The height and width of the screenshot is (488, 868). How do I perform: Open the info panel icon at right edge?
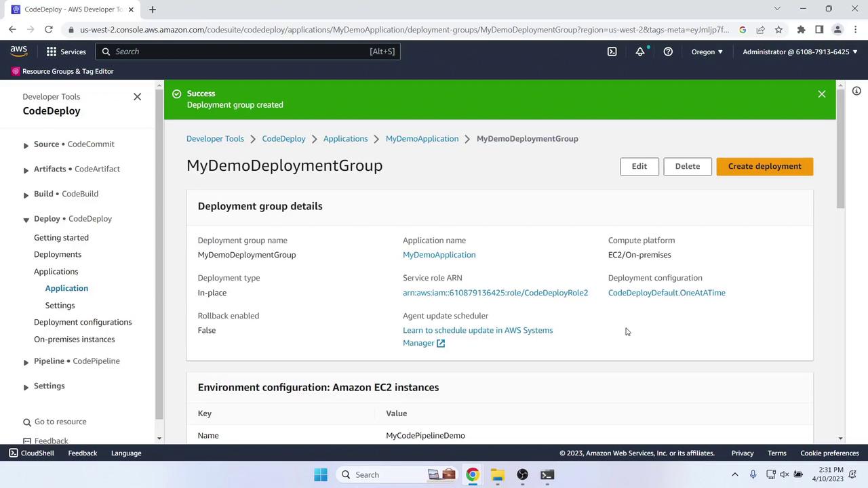click(x=856, y=91)
